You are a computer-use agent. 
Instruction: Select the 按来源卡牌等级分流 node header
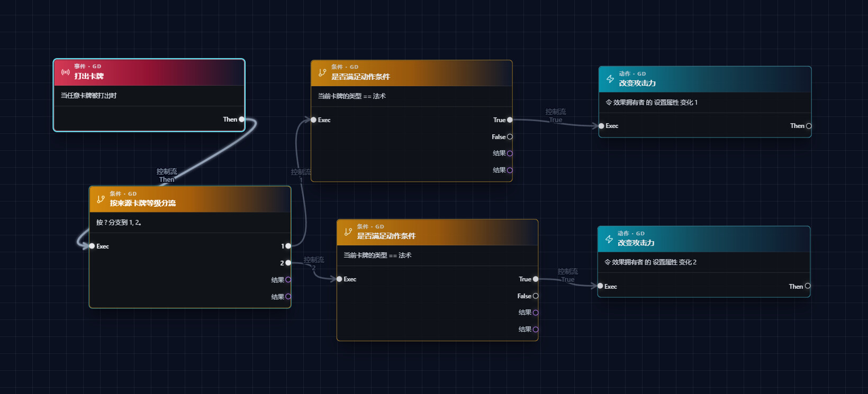pyautogui.click(x=190, y=199)
